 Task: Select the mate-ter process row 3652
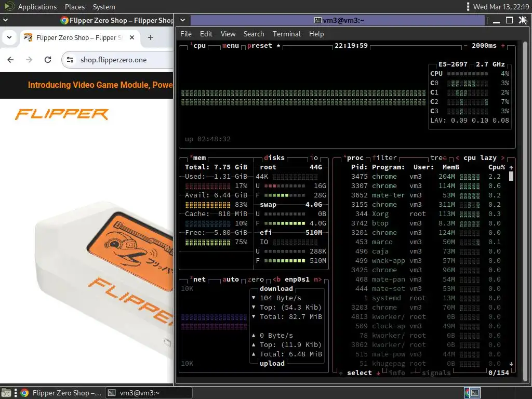click(x=426, y=195)
